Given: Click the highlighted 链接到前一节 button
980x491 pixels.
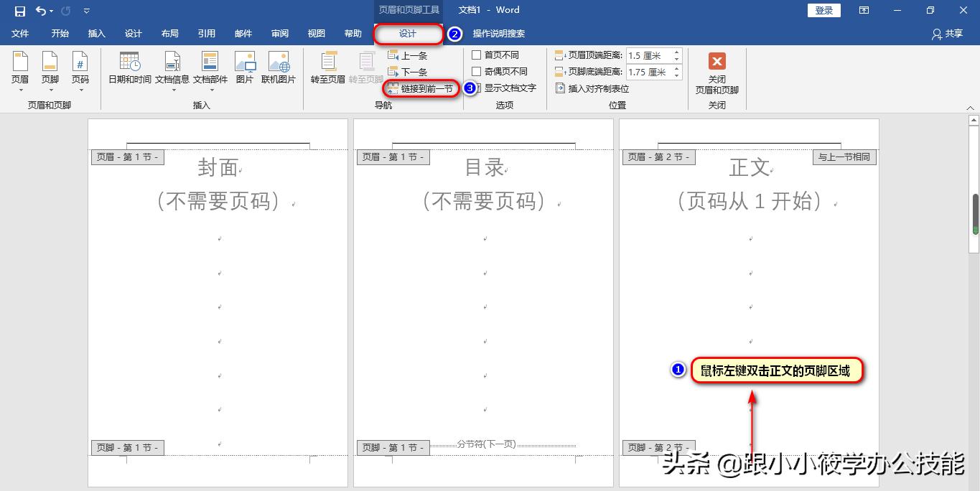Looking at the screenshot, I should pos(421,88).
